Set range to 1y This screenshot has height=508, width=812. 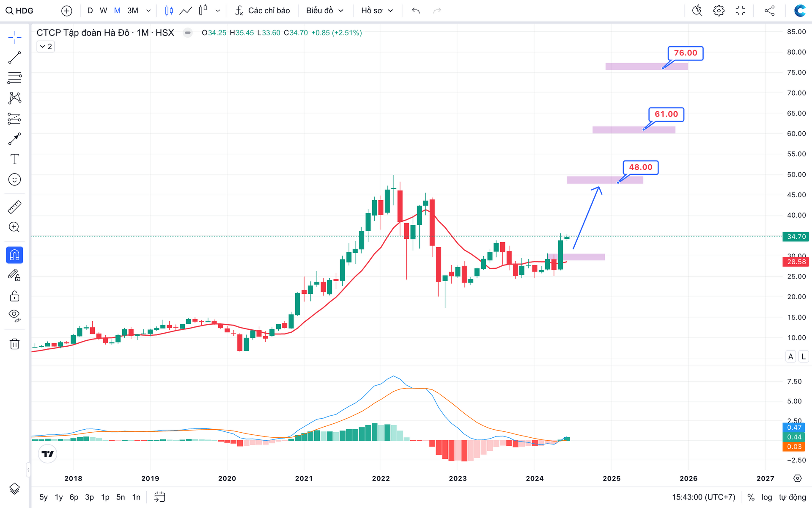(x=59, y=497)
